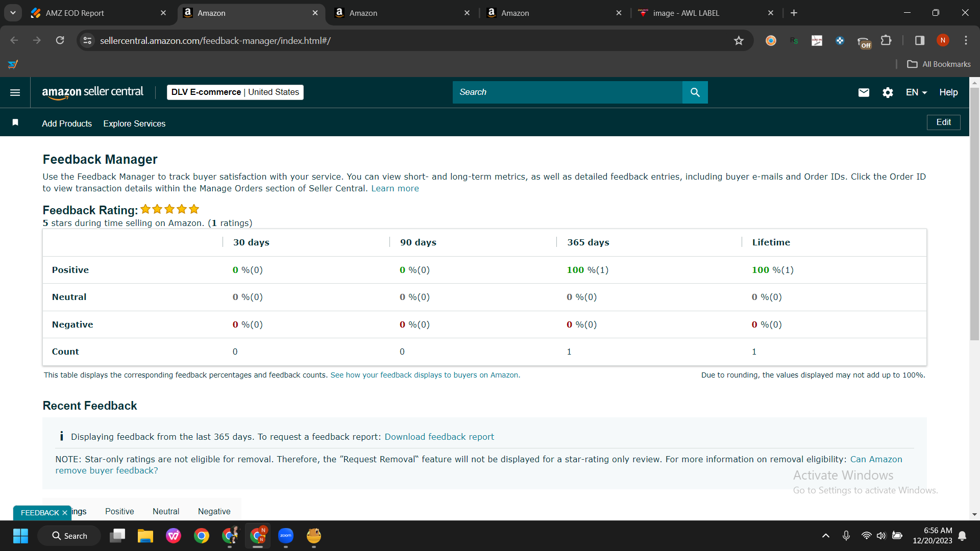Open a new browser tab
Viewport: 980px width, 551px height.
pyautogui.click(x=794, y=13)
